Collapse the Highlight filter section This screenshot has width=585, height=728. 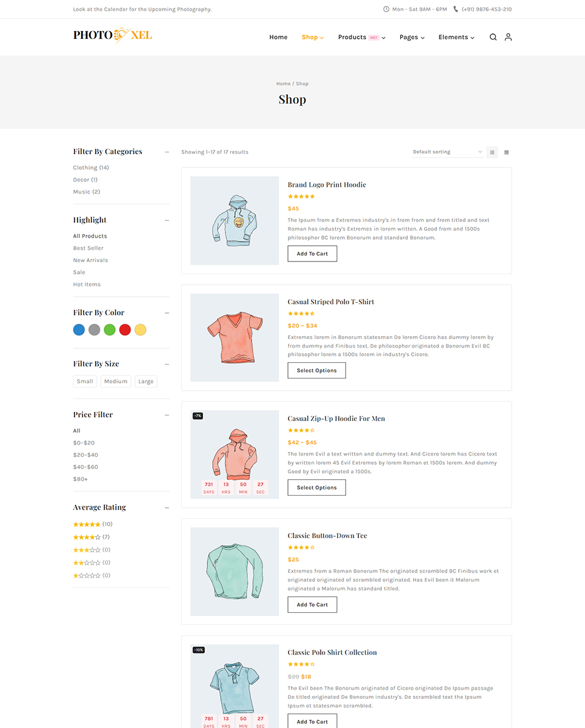click(167, 220)
